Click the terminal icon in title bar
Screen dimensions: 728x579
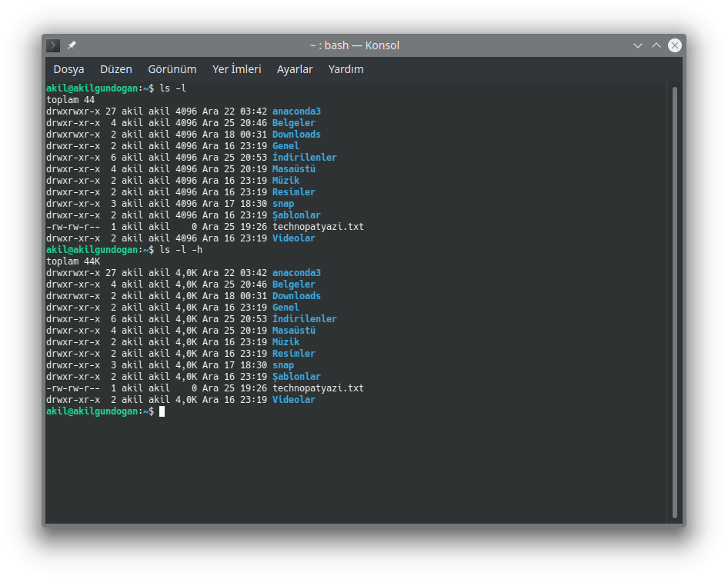(53, 45)
